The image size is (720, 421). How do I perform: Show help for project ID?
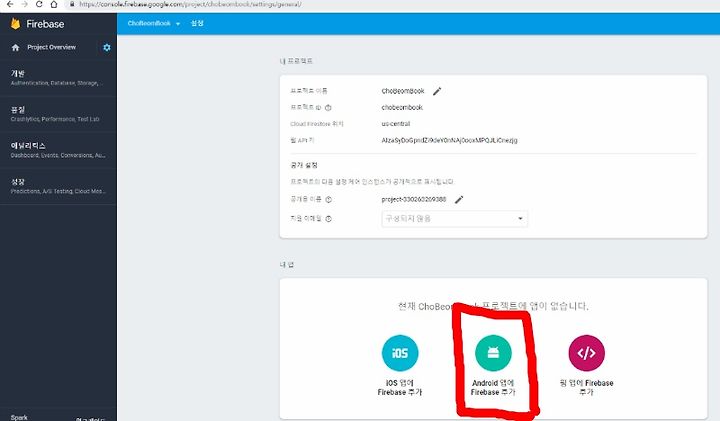(x=328, y=108)
